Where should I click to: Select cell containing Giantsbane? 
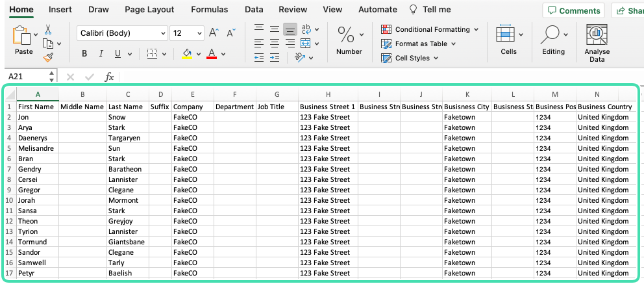point(128,242)
